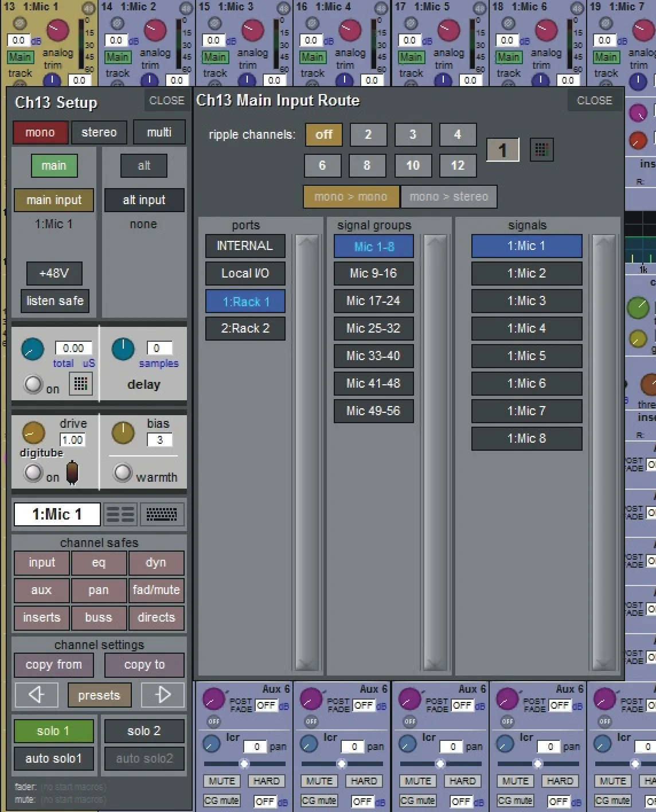Toggle eq channel safe
This screenshot has height=812, width=656.
[x=99, y=563]
